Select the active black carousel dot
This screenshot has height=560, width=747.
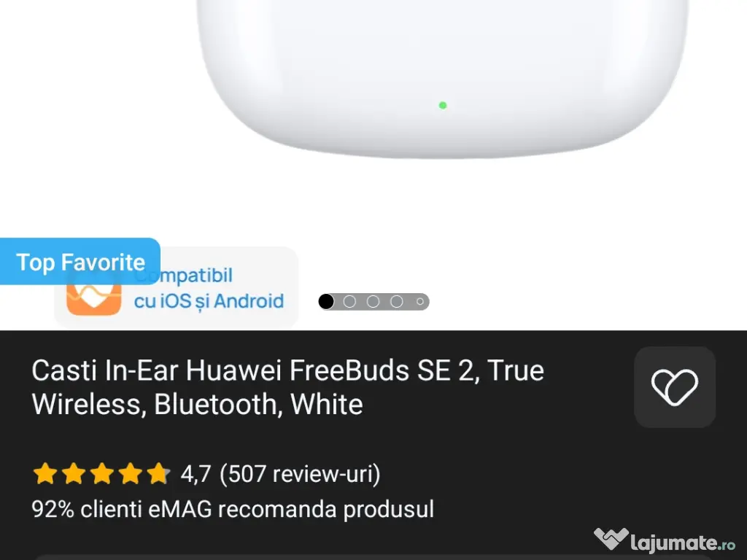[x=326, y=301]
